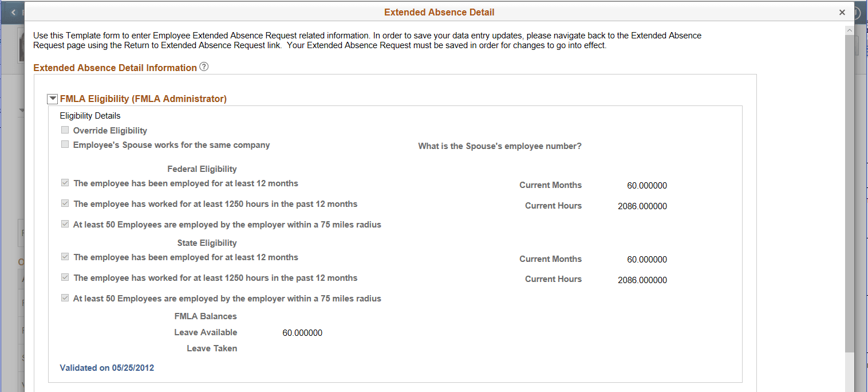This screenshot has height=392, width=868.
Task: Click the scrollbar up arrow
Action: point(849,30)
